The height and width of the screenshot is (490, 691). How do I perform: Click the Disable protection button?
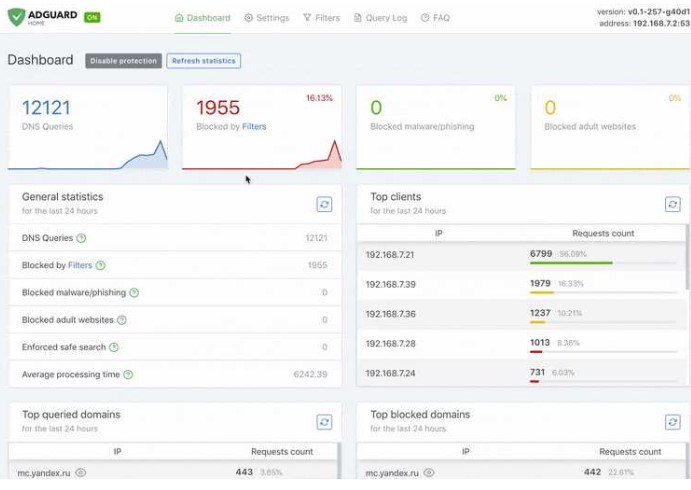pos(123,61)
